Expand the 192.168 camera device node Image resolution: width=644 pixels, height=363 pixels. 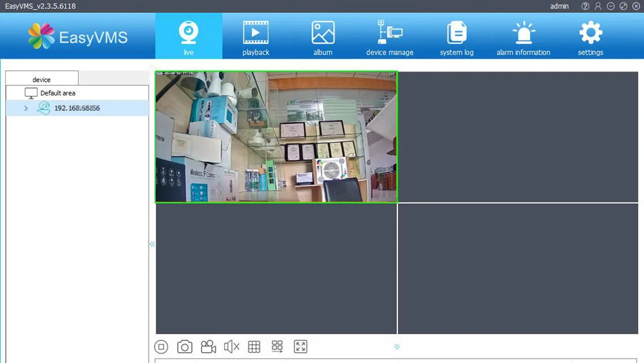[x=26, y=108]
